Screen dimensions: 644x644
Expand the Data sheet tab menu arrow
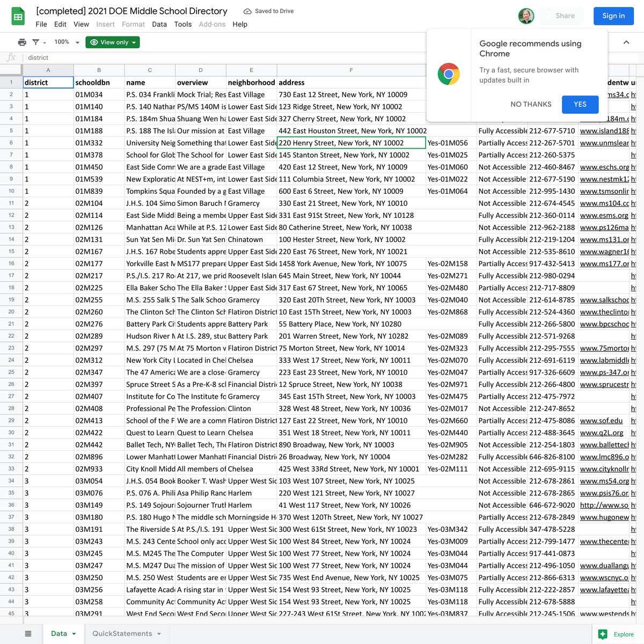coord(74,634)
